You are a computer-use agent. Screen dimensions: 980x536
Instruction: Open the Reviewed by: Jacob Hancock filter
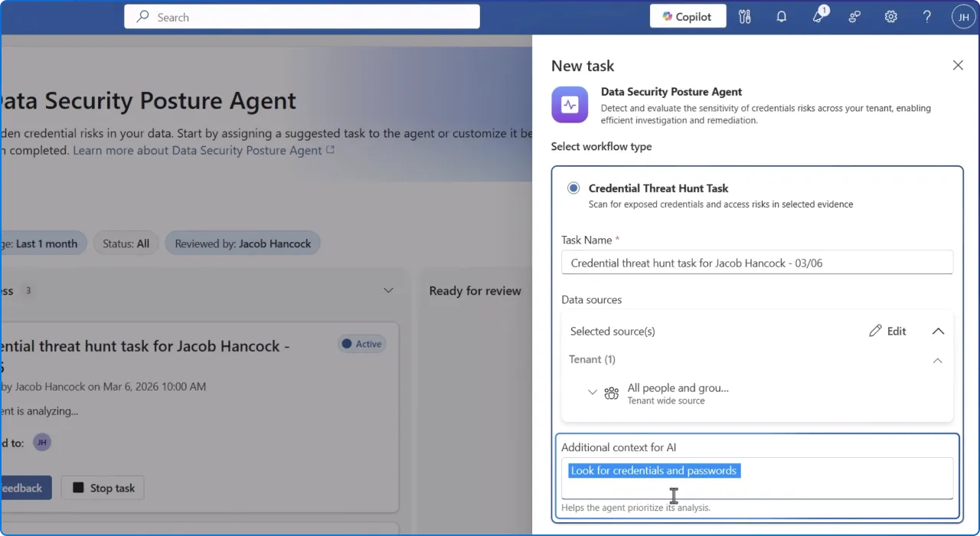242,243
